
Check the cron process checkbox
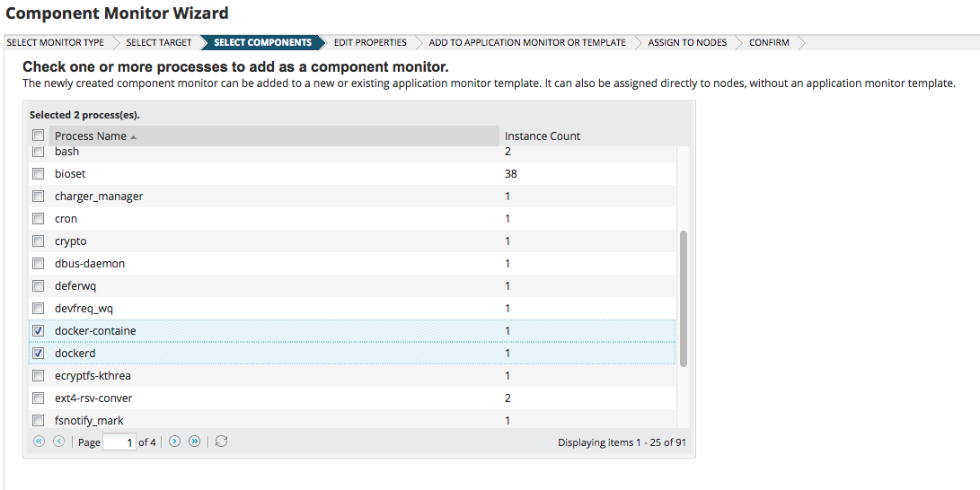click(38, 218)
